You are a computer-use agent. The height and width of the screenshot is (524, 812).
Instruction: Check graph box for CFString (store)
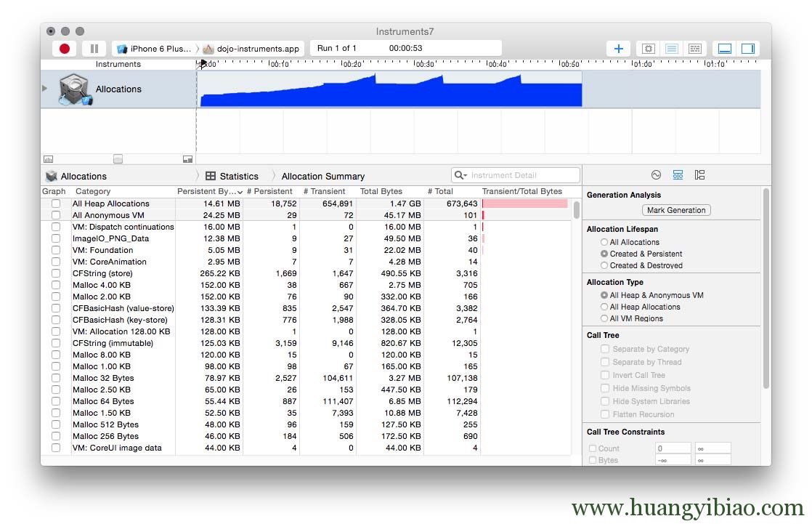click(56, 273)
